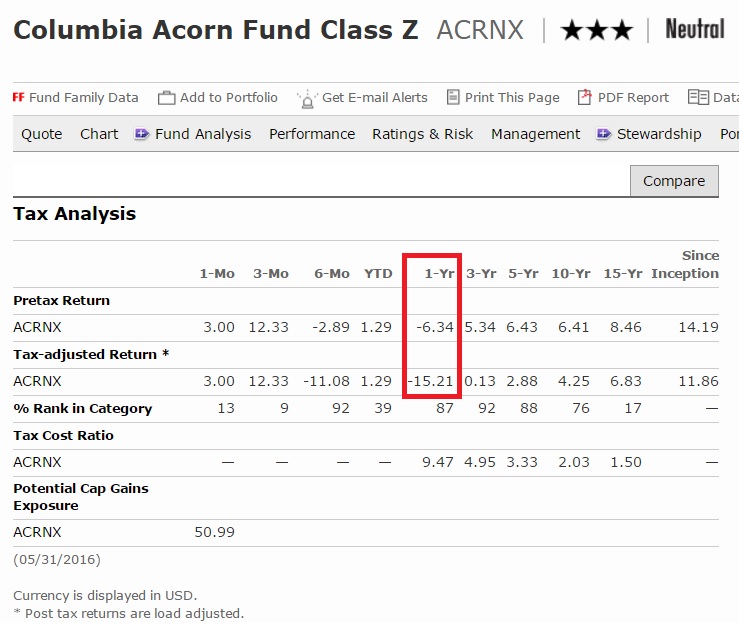Go to the Ratings & Risk tab
This screenshot has width=739, height=638.
423,134
